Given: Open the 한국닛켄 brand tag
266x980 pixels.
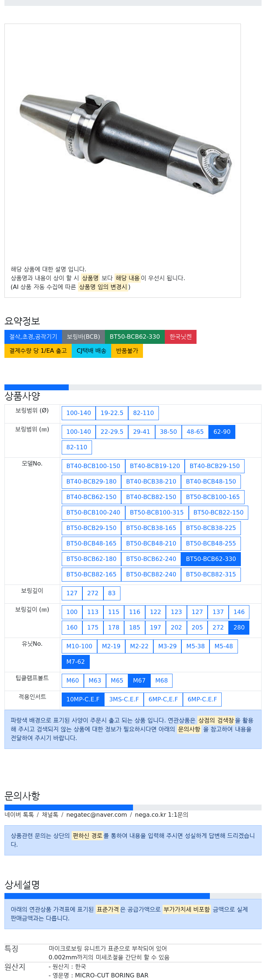Looking at the screenshot, I should pos(181,337).
